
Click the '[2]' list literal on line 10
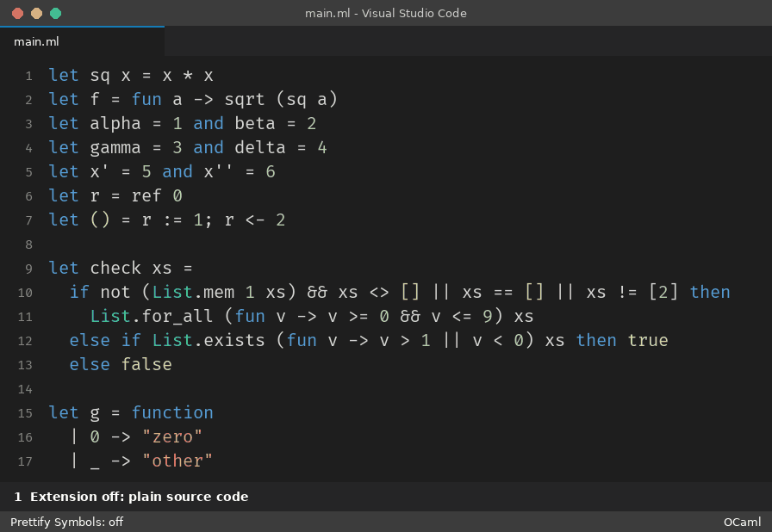coord(663,292)
